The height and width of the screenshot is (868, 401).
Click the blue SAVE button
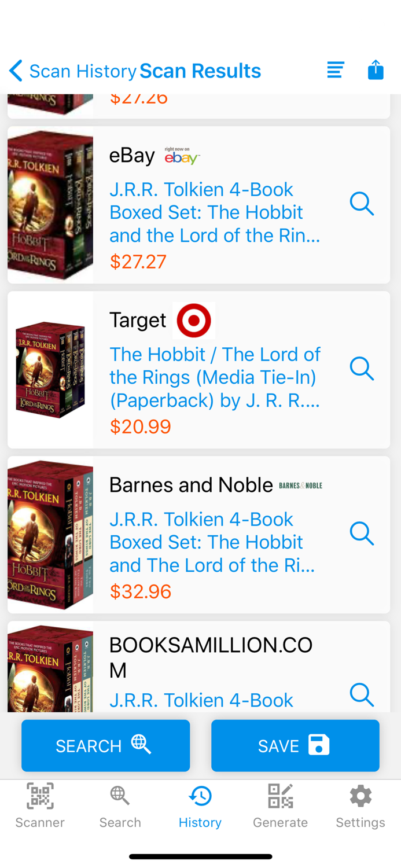(295, 745)
